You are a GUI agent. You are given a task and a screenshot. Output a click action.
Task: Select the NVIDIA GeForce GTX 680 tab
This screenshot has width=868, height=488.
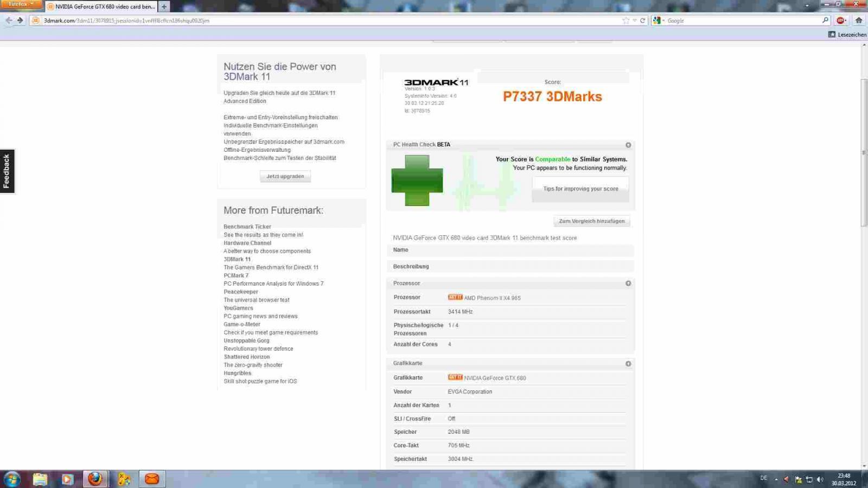[100, 7]
